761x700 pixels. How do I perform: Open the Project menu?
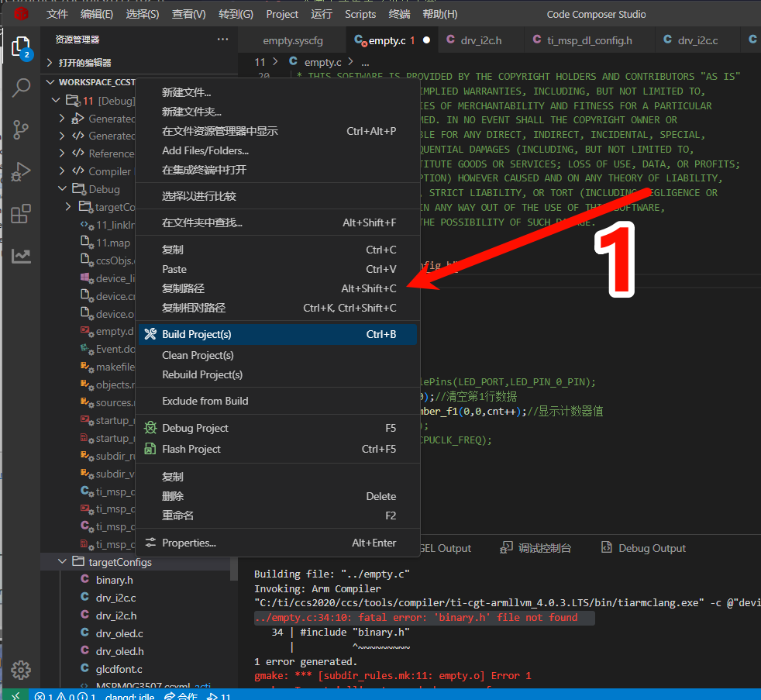[x=282, y=14]
